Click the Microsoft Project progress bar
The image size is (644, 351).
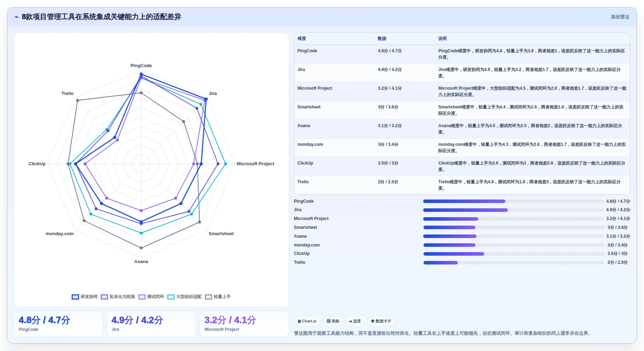(513, 219)
